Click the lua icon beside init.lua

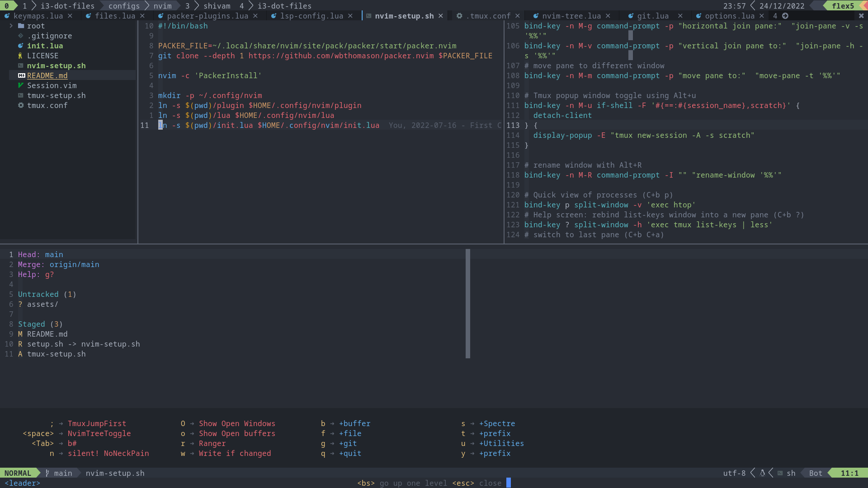(x=21, y=46)
